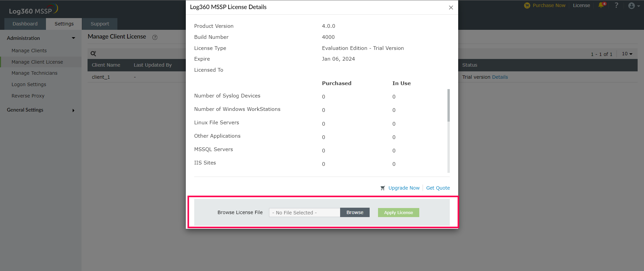Click help icon next to Manage Client License
The height and width of the screenshot is (271, 644).
[155, 37]
